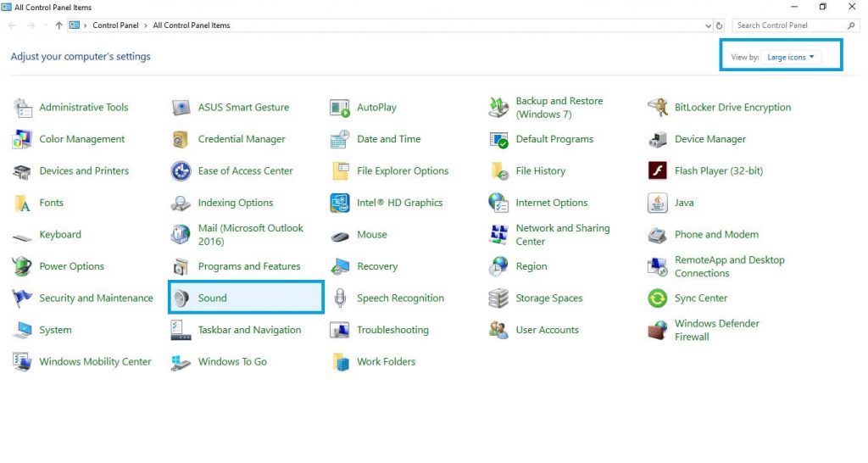Click the Ease of Access Center icon
This screenshot has width=868, height=463.
click(x=181, y=171)
